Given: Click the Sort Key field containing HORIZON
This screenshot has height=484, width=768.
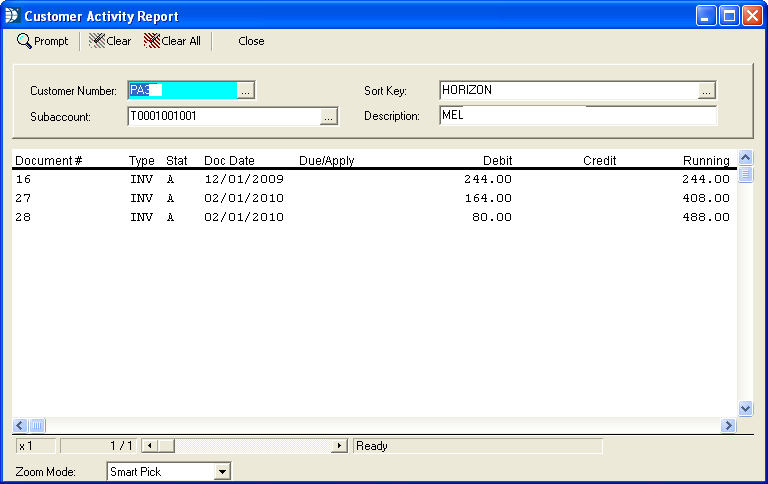Looking at the screenshot, I should 567,90.
